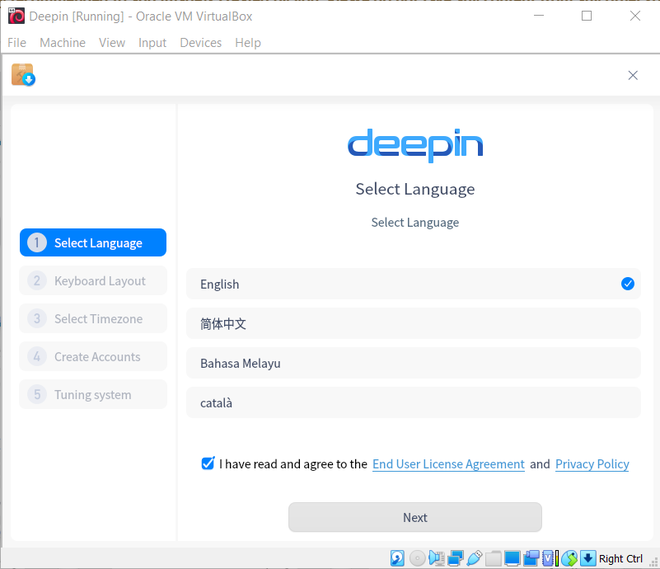This screenshot has height=569, width=660.
Task: Click the Create Accounts step
Action: coord(93,356)
